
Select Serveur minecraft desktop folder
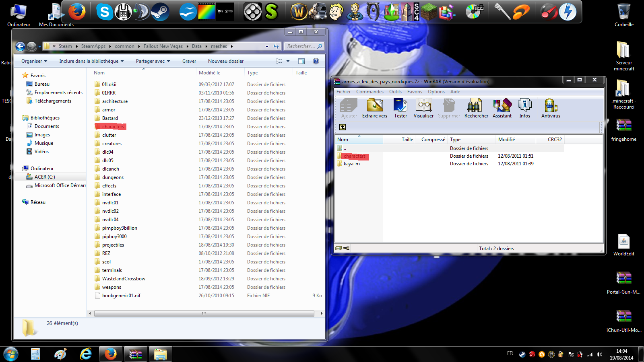point(624,56)
